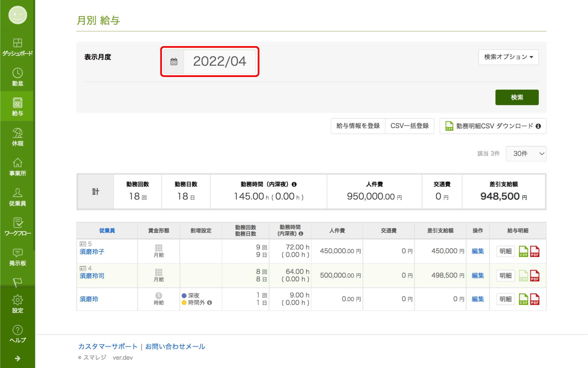This screenshot has height=368, width=588.
Task: Click the flag icon in sidebar
Action: click(x=18, y=282)
